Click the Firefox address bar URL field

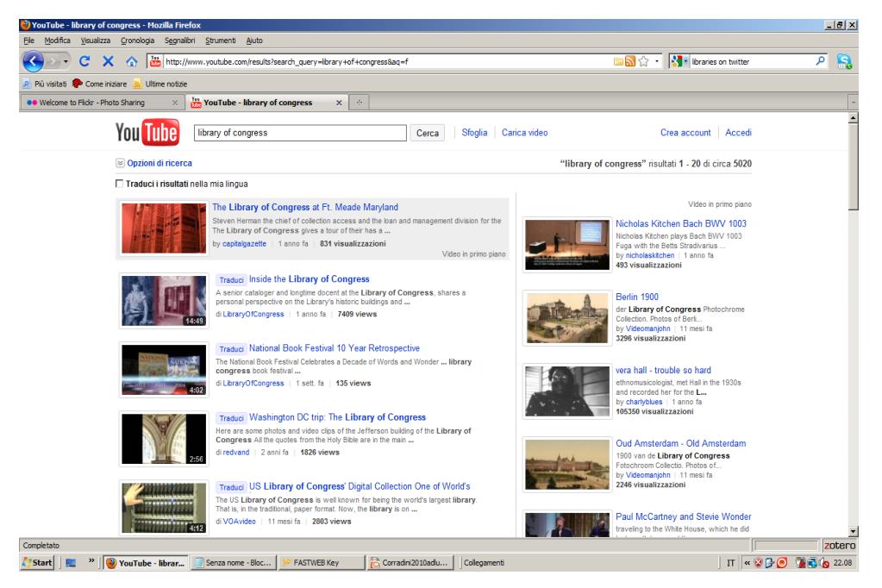tap(388, 61)
